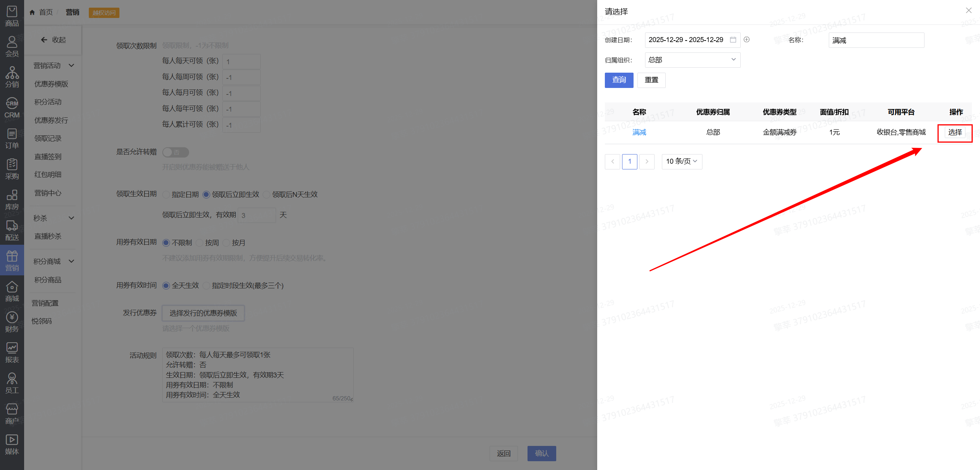
Task: Open 优惠券发行 in the side menu
Action: (51, 120)
